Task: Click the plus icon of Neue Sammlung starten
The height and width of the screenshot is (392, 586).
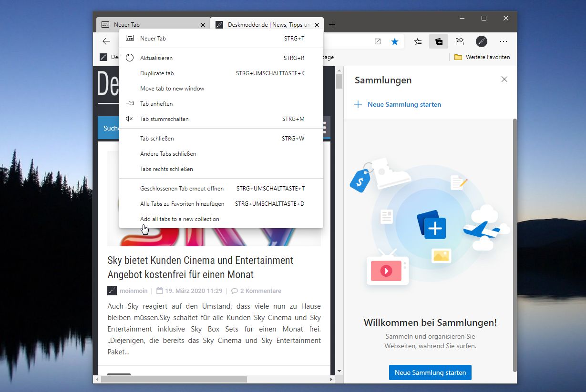Action: [x=358, y=104]
